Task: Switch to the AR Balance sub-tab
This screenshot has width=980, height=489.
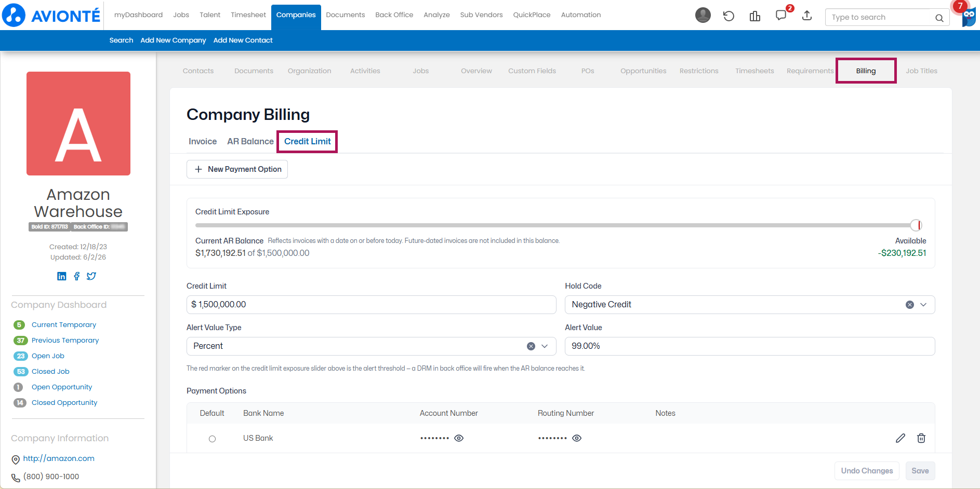Action: tap(250, 141)
